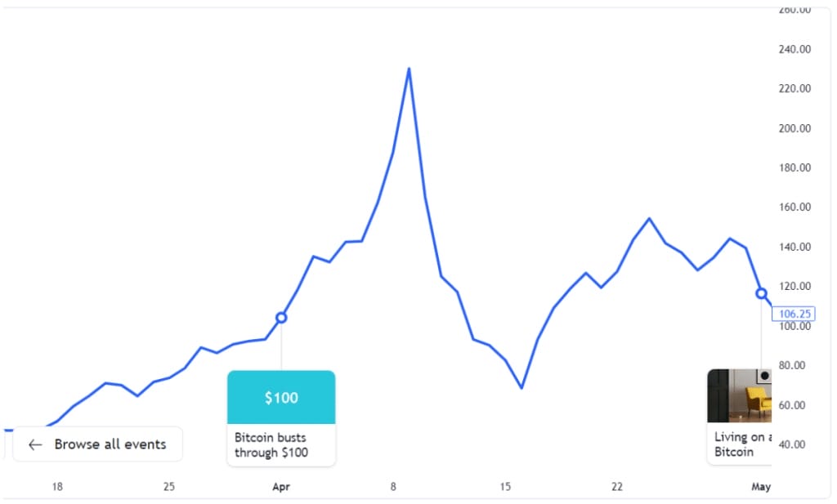Click the 60.00 value on the price axis

[x=792, y=404]
